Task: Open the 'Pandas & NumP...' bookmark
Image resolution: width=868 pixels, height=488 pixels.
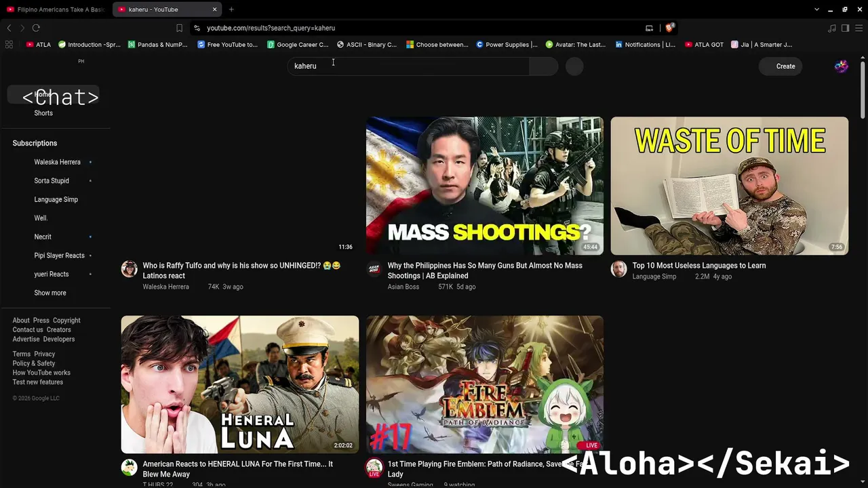Action: point(157,45)
